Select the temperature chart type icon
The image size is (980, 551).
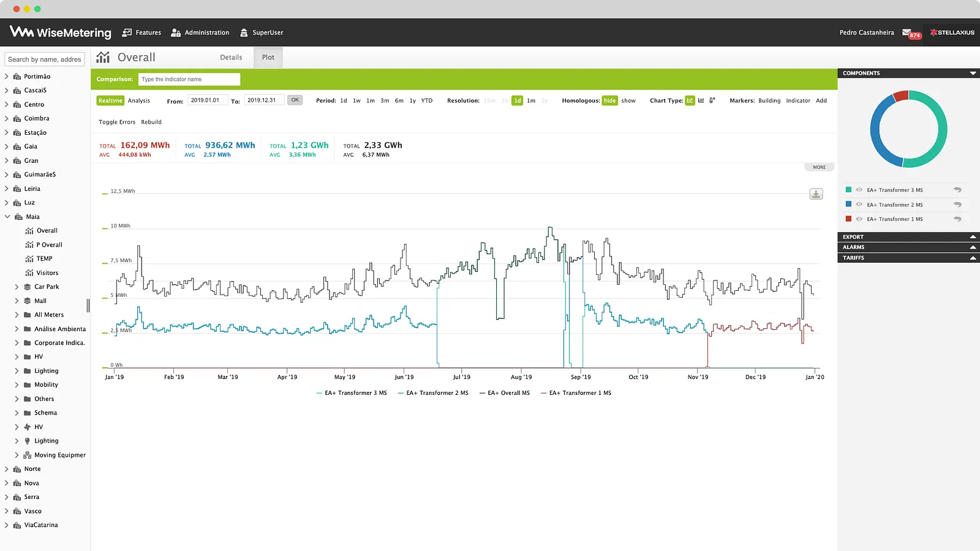pyautogui.click(x=712, y=100)
